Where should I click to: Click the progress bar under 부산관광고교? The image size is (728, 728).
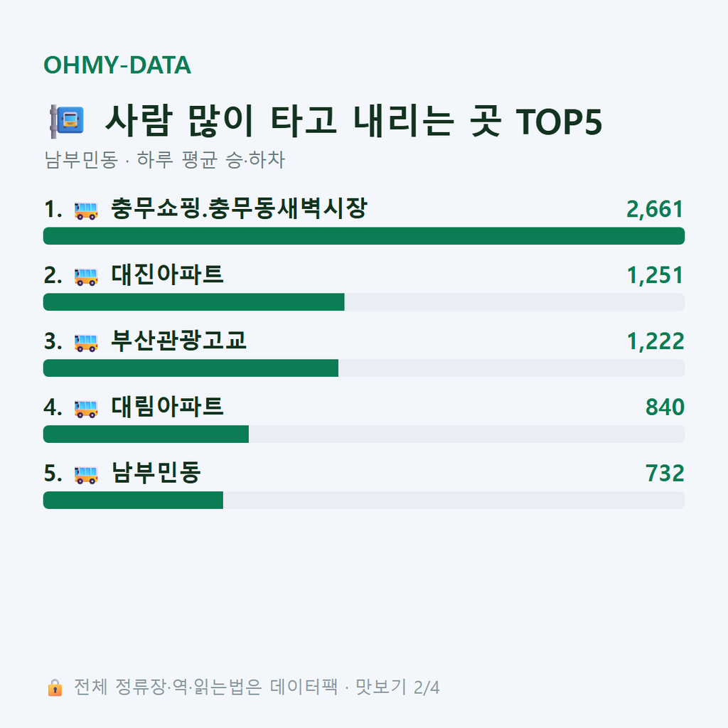(x=364, y=368)
